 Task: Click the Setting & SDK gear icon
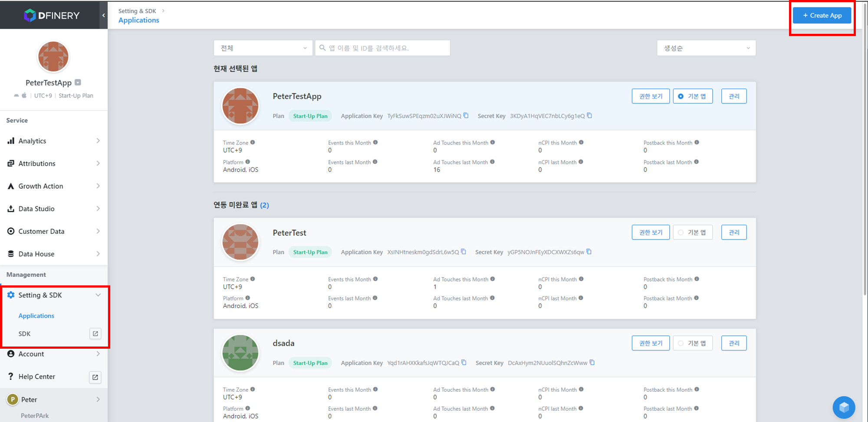point(11,295)
